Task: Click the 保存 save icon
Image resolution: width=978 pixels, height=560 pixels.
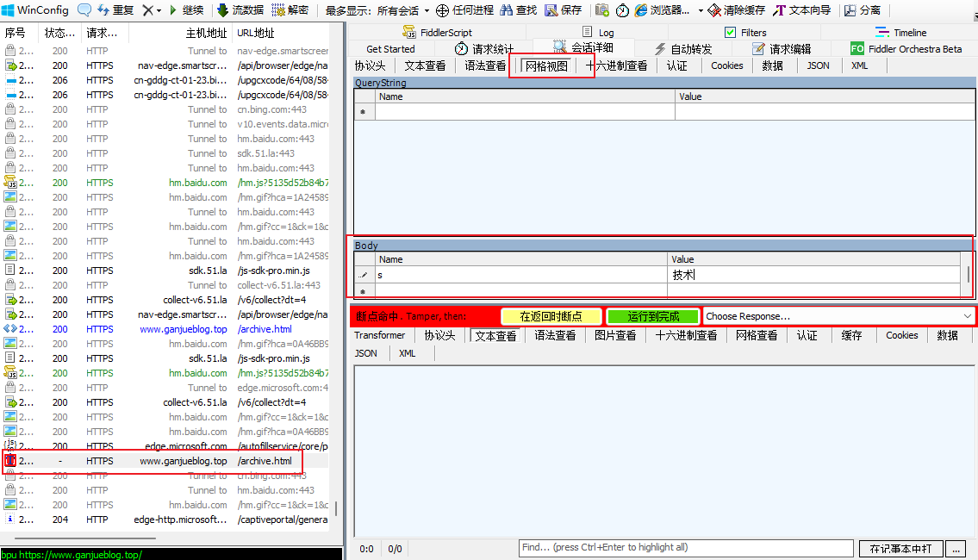Action: point(551,10)
